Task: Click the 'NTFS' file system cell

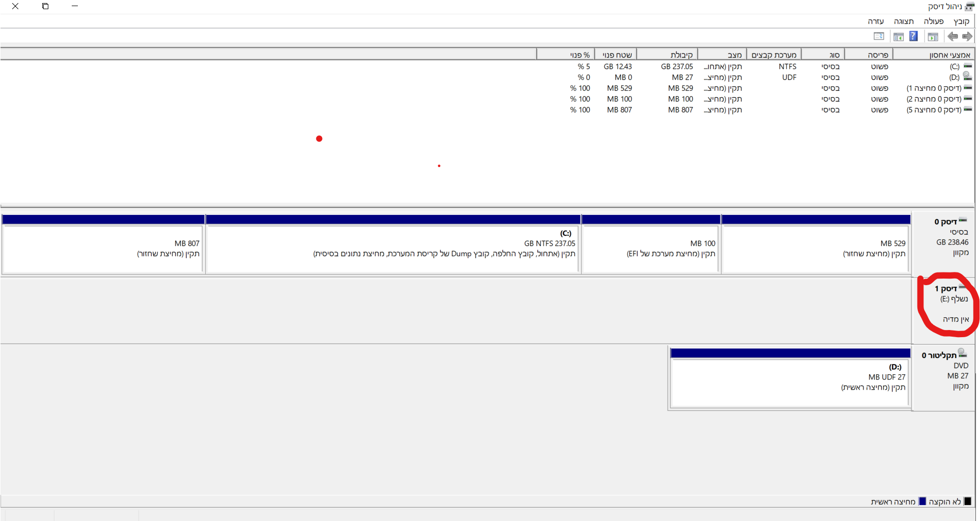Action: [787, 66]
